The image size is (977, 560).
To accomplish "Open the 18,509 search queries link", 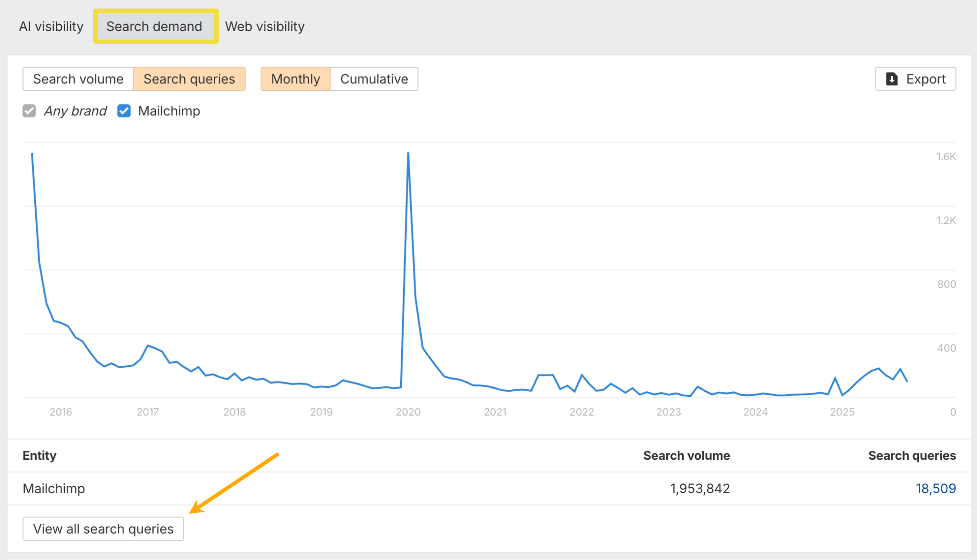I will 935,488.
